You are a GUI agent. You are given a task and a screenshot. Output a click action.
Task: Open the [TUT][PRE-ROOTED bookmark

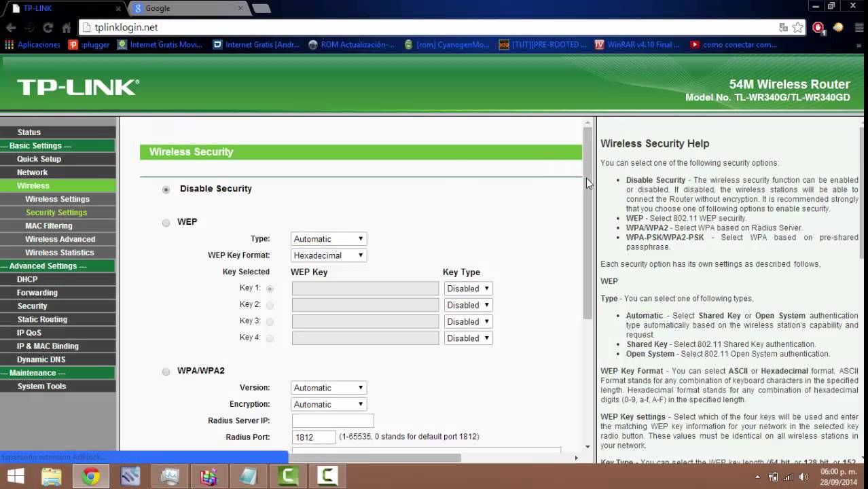pyautogui.click(x=543, y=45)
